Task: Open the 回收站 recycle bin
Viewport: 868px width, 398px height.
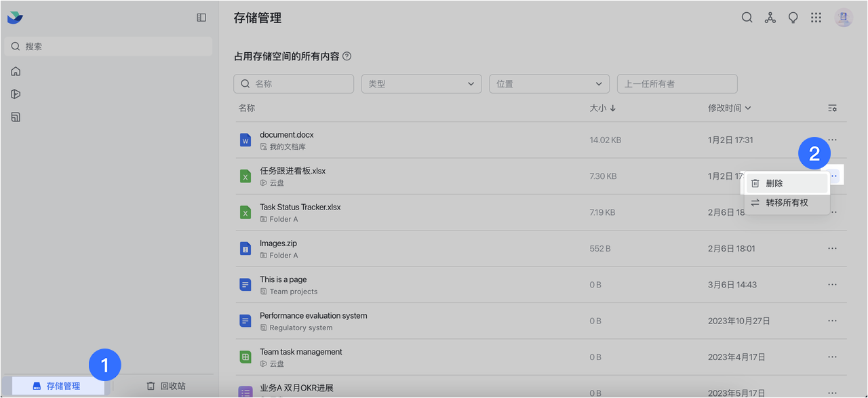Action: 166,386
